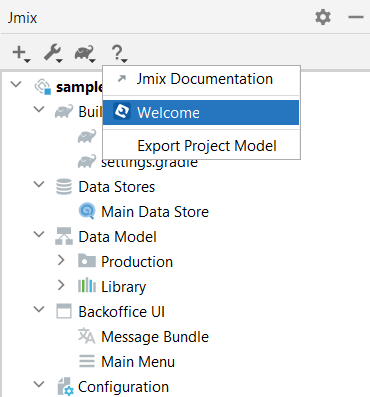This screenshot has height=397, width=370.
Task: Click the Jmix panel title
Action: tap(22, 17)
